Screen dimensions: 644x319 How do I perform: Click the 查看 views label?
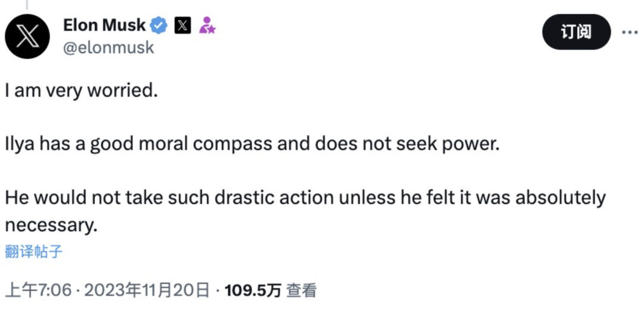(301, 290)
